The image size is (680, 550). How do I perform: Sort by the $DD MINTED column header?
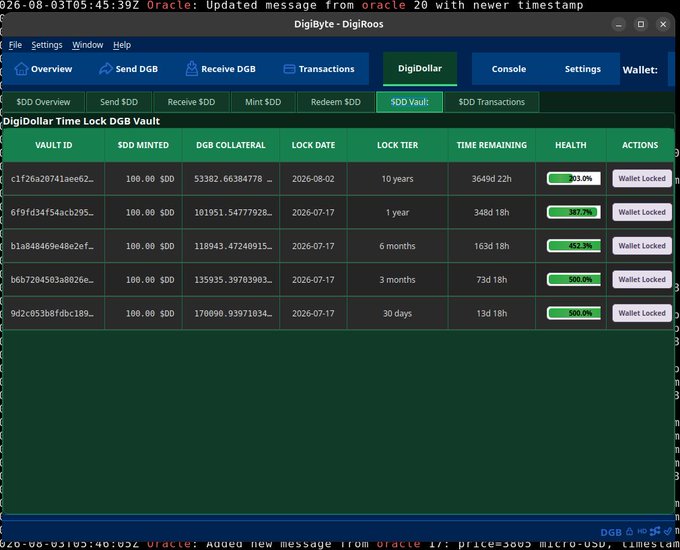pos(143,145)
